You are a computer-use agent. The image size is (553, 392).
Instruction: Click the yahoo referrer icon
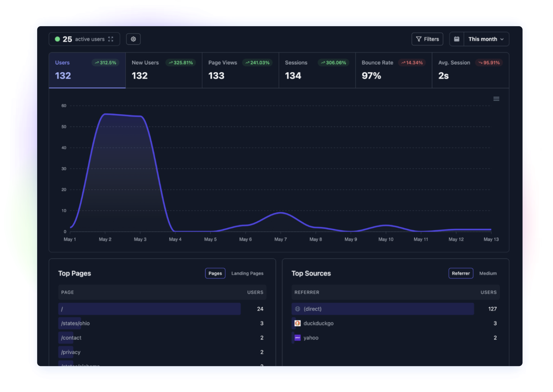point(297,338)
